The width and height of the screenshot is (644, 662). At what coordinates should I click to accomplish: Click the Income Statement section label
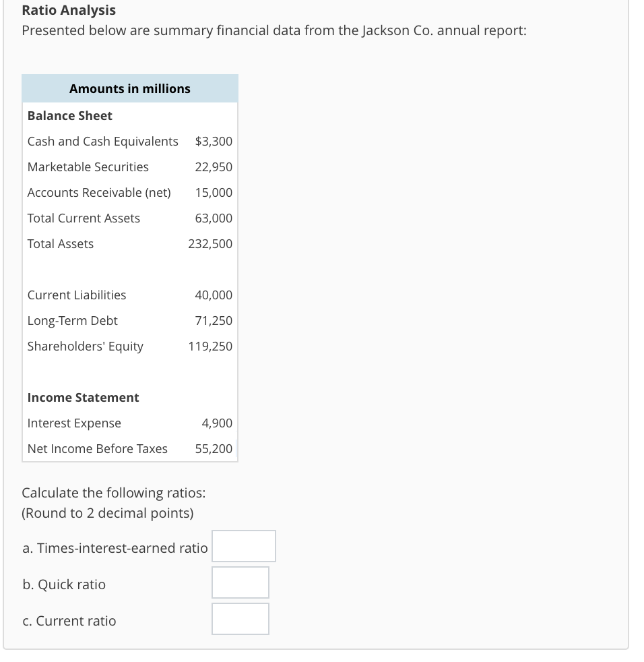(83, 397)
